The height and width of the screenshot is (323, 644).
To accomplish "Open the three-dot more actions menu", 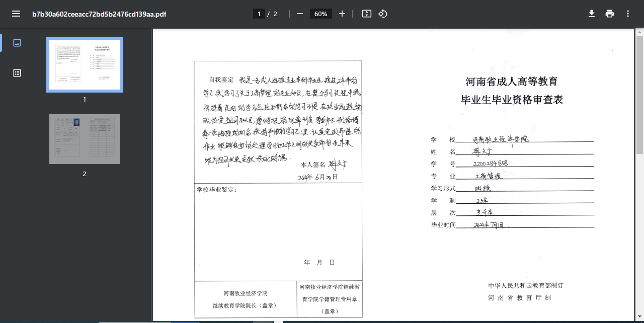I will click(628, 14).
